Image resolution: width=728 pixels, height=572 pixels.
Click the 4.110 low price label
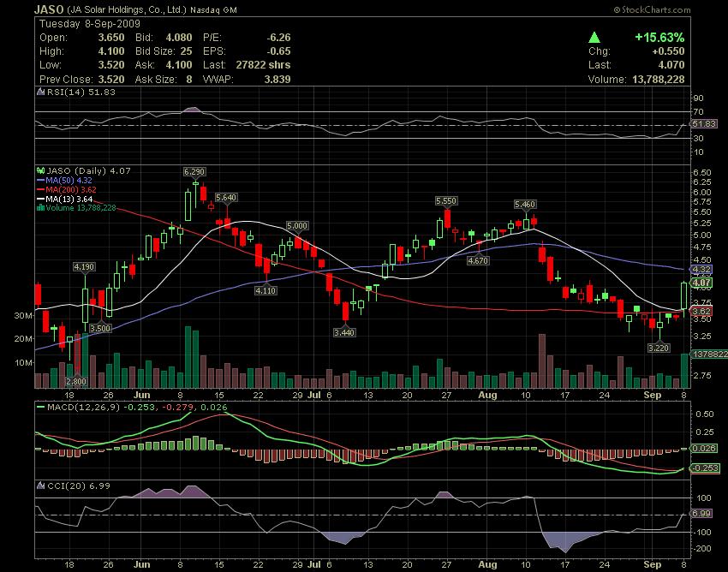266,290
